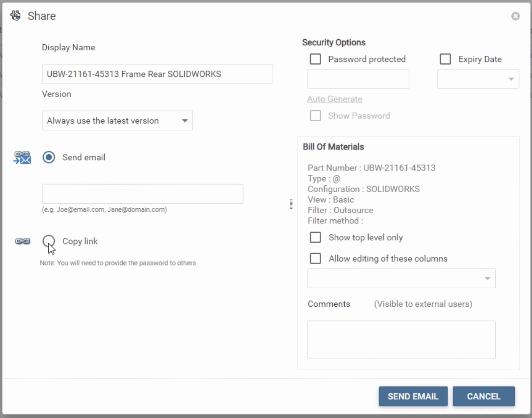
Task: Click inside the Display Name field
Action: click(x=157, y=73)
